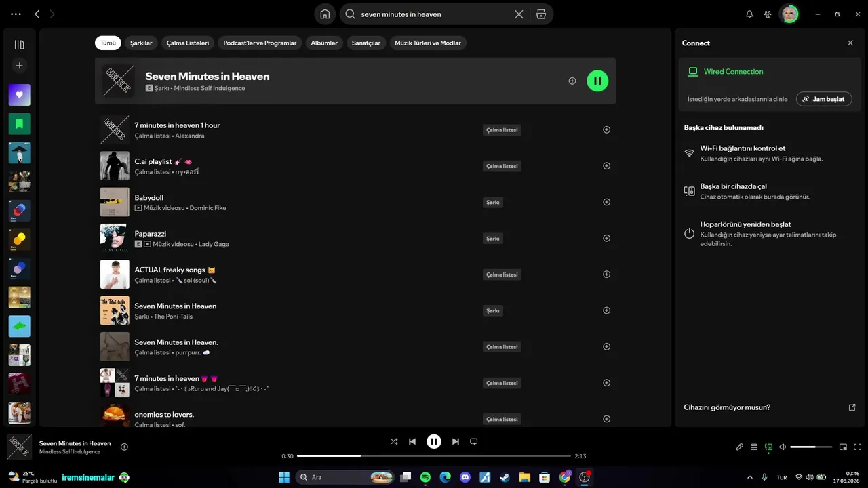868x488 pixels.
Task: Switch to the Çalma Listeleri filter
Action: [188, 43]
